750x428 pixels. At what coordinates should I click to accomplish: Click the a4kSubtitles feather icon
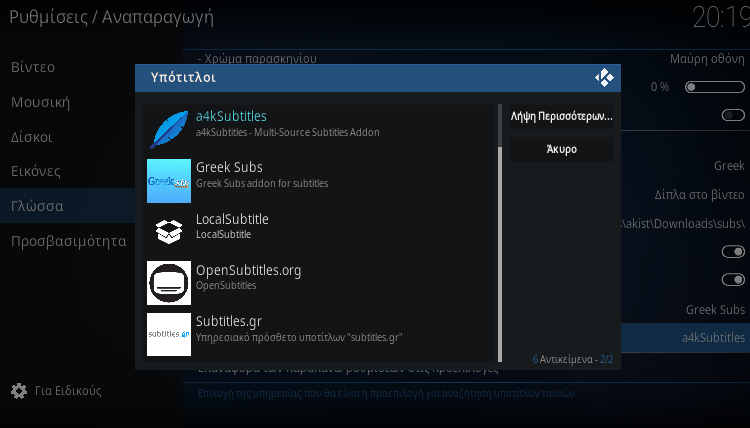click(169, 130)
